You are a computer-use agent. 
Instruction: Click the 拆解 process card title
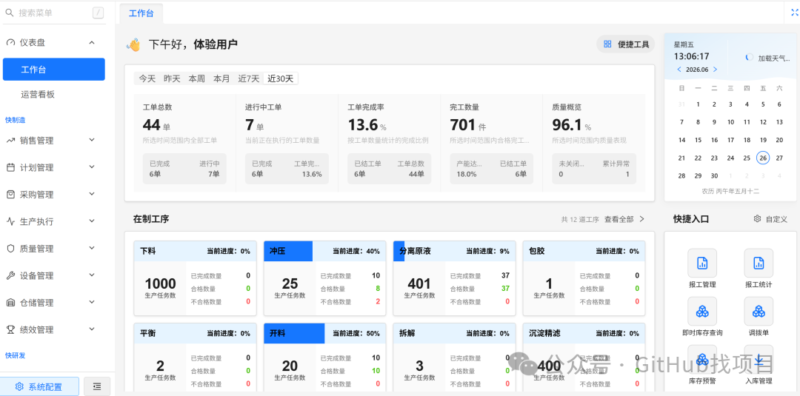(407, 333)
